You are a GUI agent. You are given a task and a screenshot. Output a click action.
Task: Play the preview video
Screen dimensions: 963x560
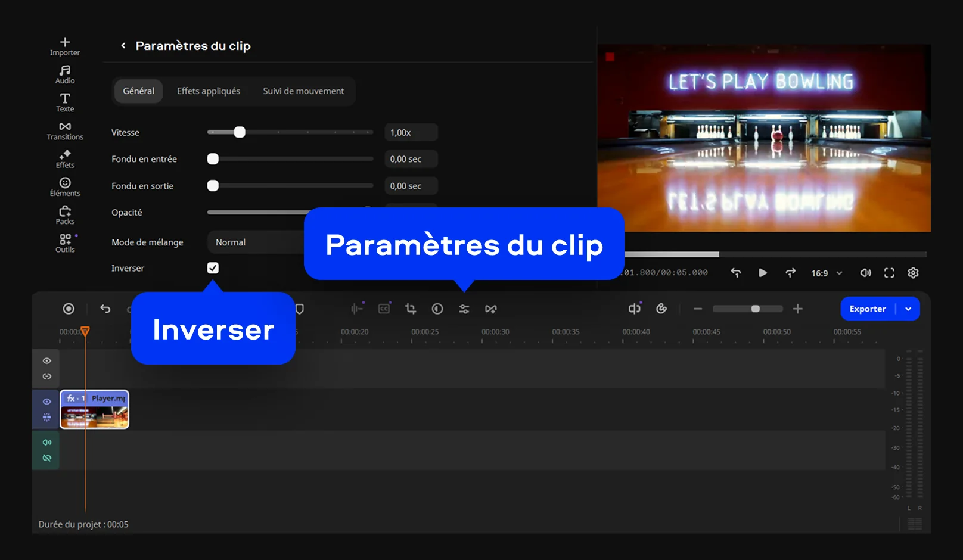pos(763,273)
